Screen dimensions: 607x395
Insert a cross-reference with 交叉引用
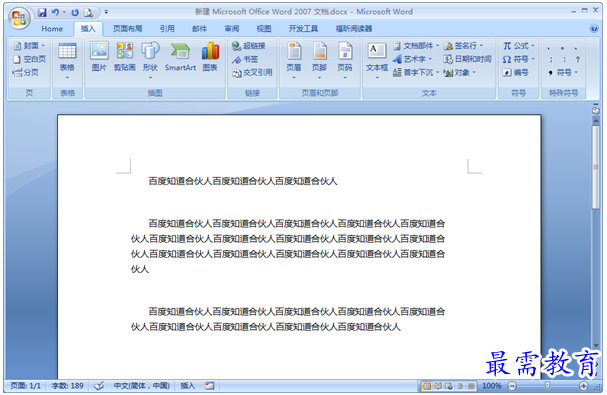[x=252, y=72]
